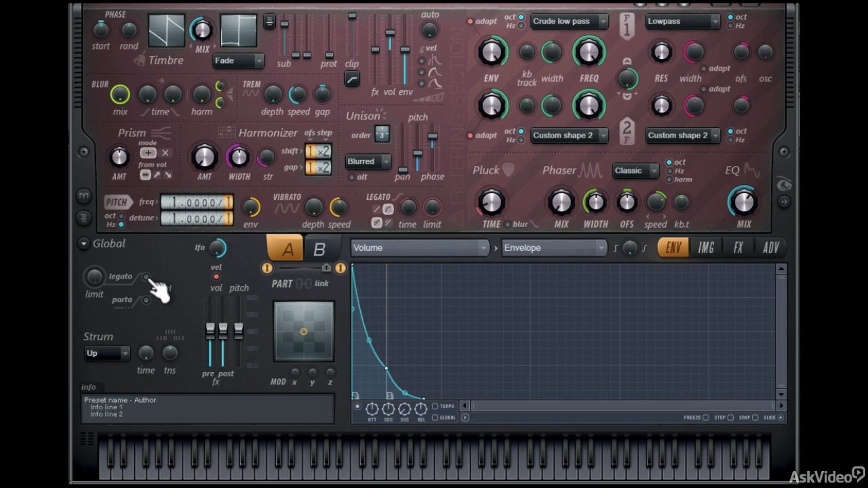The height and width of the screenshot is (488, 868).
Task: Open the IMG tab
Action: (706, 248)
